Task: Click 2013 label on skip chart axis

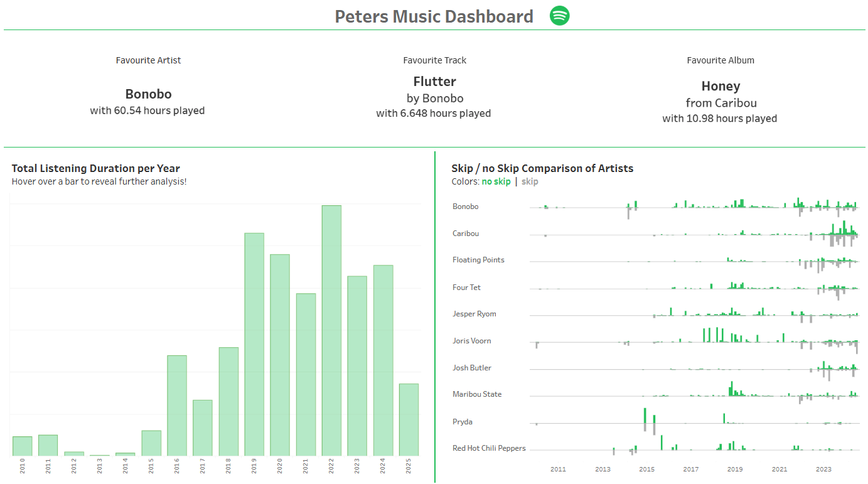Action: (x=603, y=469)
